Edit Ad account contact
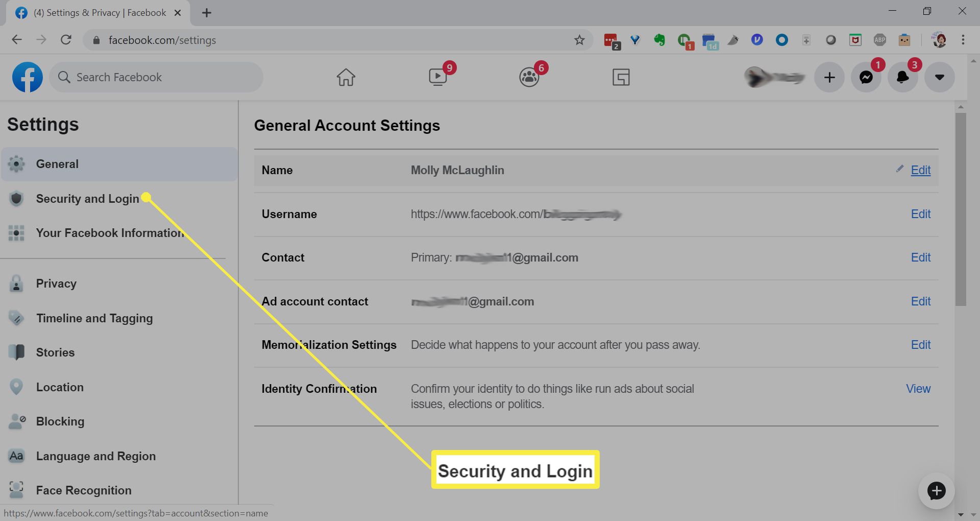 tap(920, 301)
